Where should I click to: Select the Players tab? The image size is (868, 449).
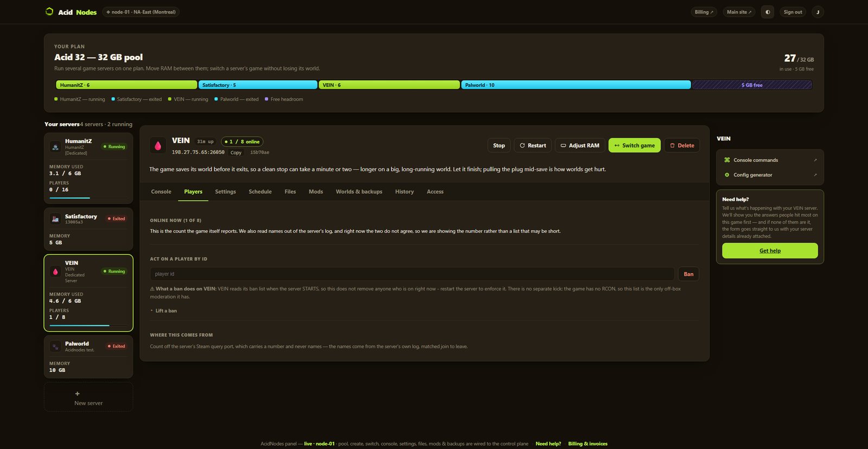tap(193, 192)
